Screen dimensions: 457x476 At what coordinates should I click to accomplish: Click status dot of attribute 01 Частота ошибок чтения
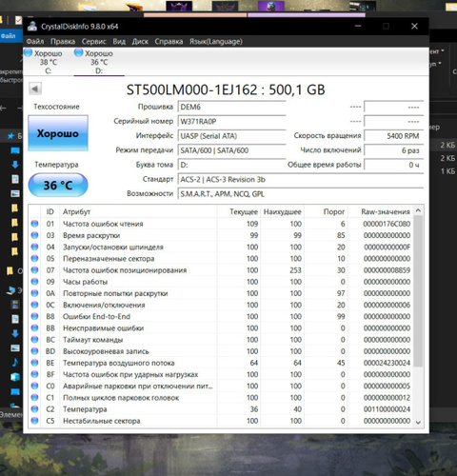[x=34, y=224]
